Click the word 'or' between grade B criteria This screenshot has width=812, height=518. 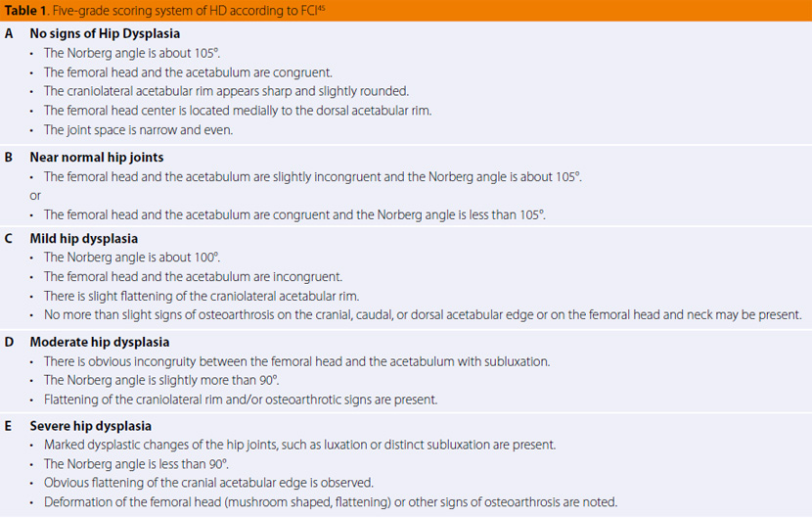pos(35,196)
